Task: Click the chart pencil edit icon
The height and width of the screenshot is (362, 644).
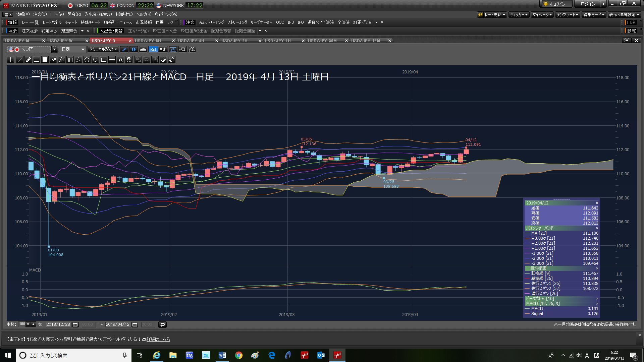Action: pos(124,49)
